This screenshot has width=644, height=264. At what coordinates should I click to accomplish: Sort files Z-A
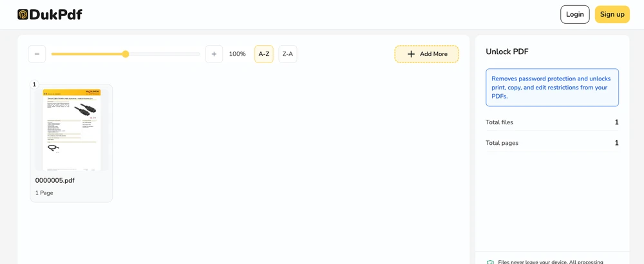(x=287, y=54)
